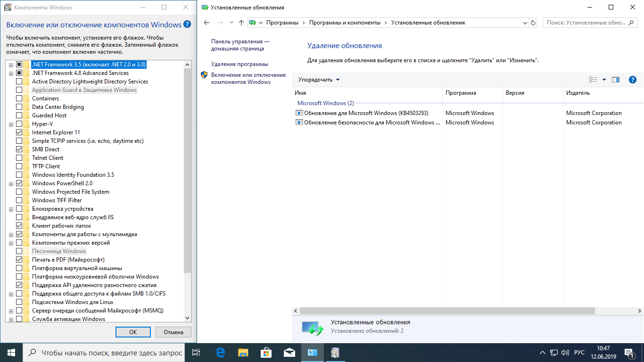Screen dimensions: 644x362
Task: Uncheck Печать в PDF (Майкрософт)
Action: coord(19,260)
